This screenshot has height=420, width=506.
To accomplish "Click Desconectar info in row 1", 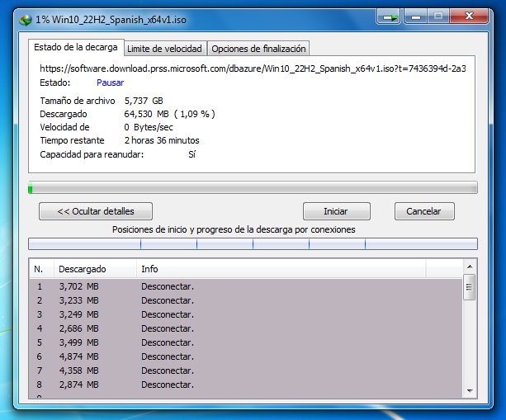I will (x=168, y=286).
